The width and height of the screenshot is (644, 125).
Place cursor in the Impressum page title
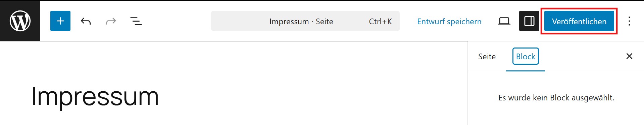[x=95, y=97]
